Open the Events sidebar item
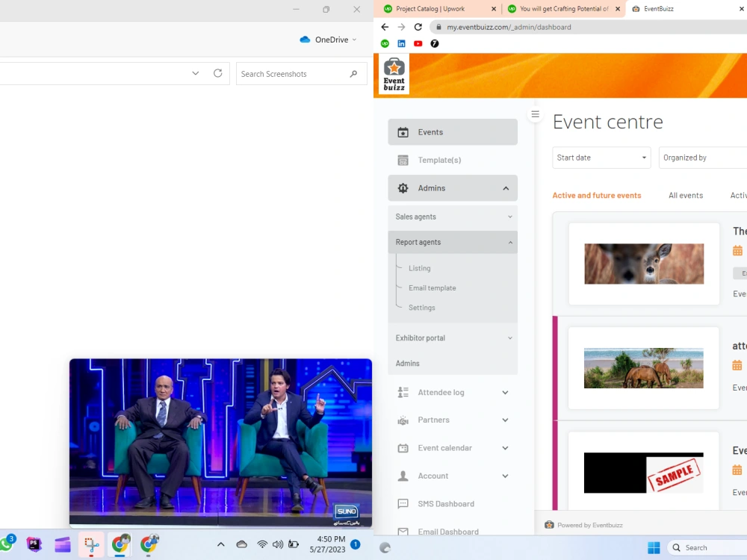747x560 pixels. (x=453, y=132)
